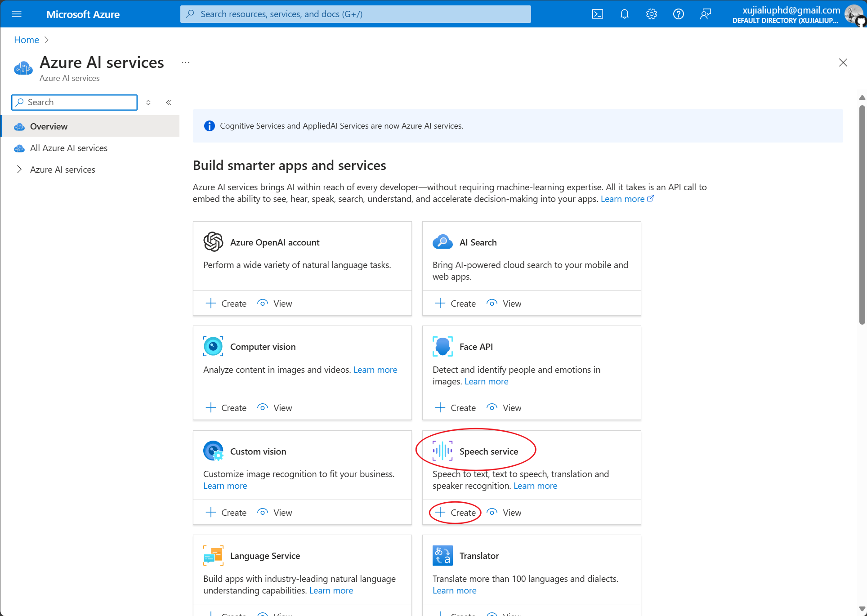Collapse the left sidebar menu
Image resolution: width=867 pixels, height=616 pixels.
click(169, 103)
